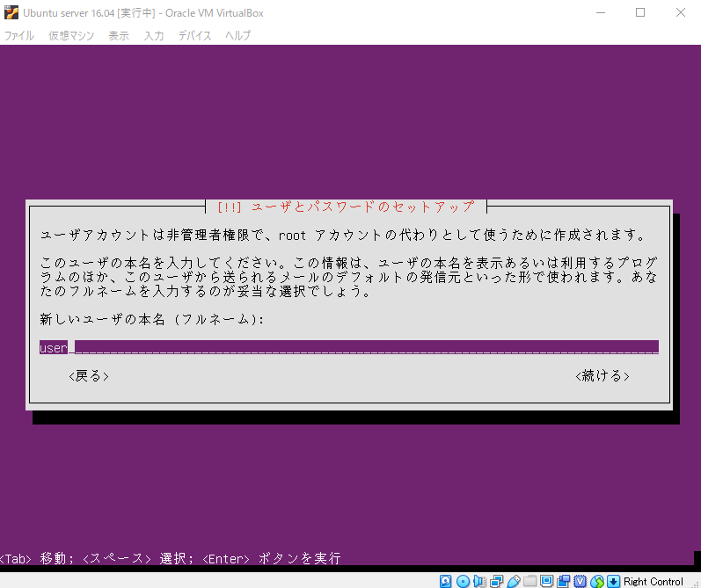Click the 新しいユーザの本名 (フルネーム) label
The image size is (701, 588).
151,319
